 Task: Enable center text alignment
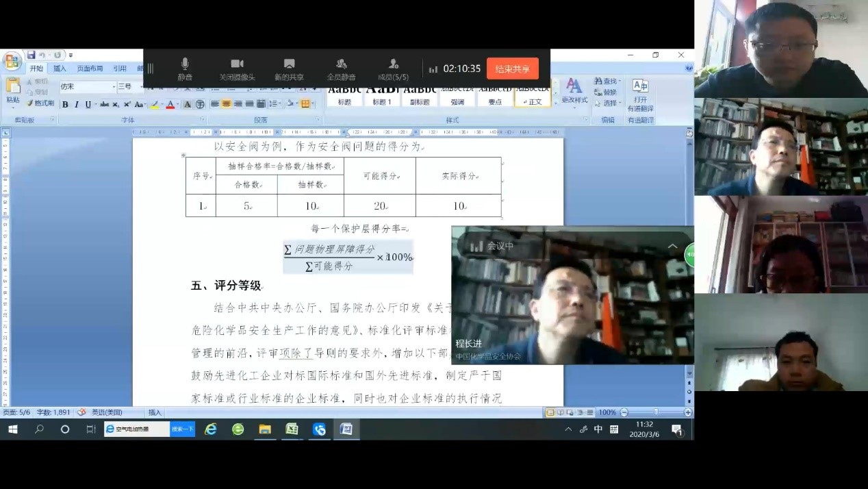tap(227, 104)
